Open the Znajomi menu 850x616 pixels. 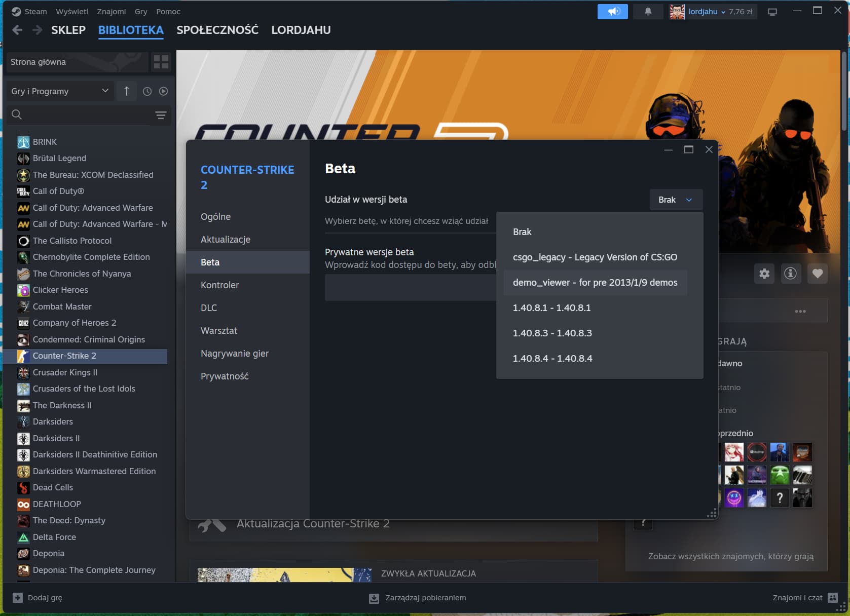[x=112, y=12]
